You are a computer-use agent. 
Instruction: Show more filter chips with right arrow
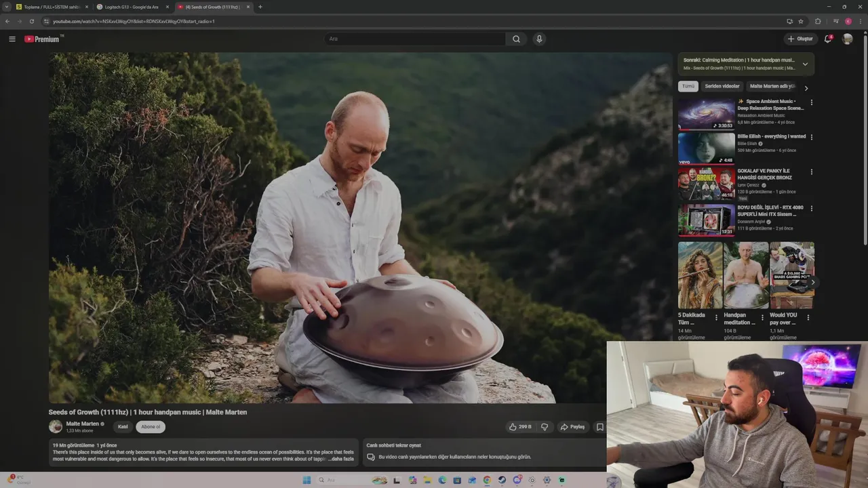(806, 87)
